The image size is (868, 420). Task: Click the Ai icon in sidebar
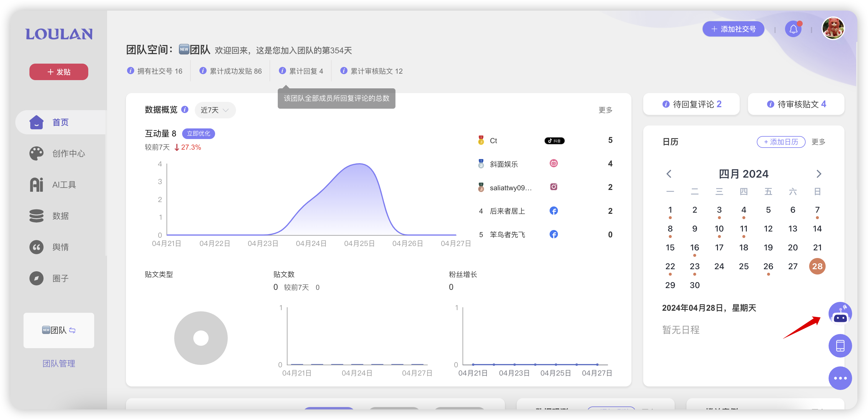pos(36,185)
